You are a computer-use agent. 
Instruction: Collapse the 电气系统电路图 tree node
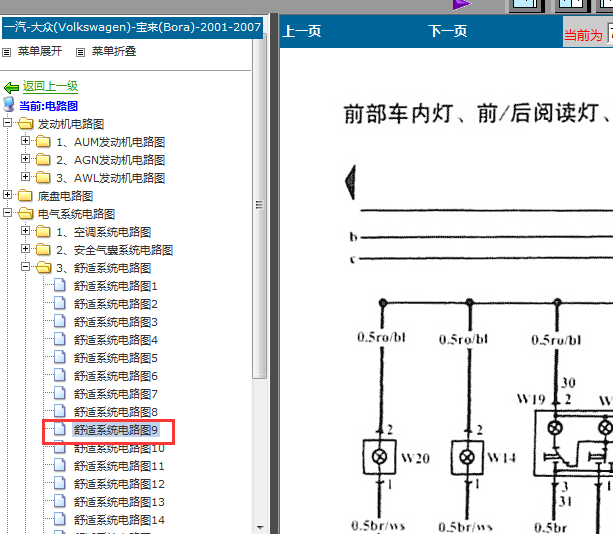click(7, 213)
